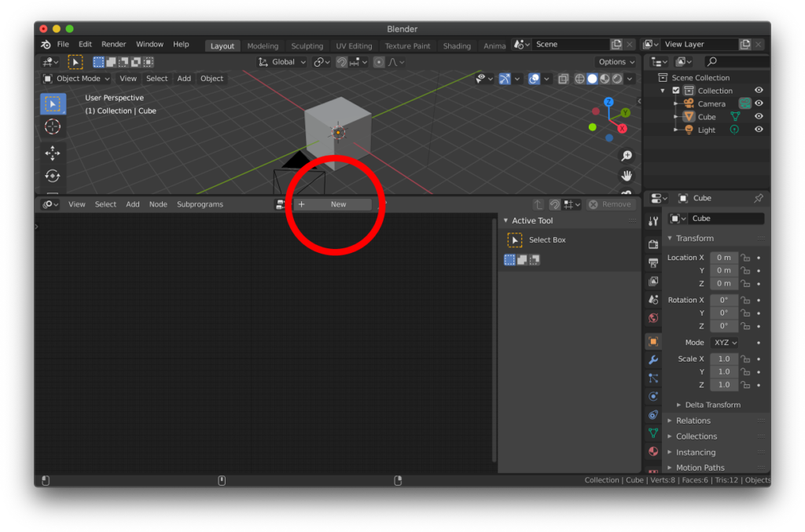Click the Scene name field in the top bar
Screen dimensions: 805x532
click(x=571, y=44)
